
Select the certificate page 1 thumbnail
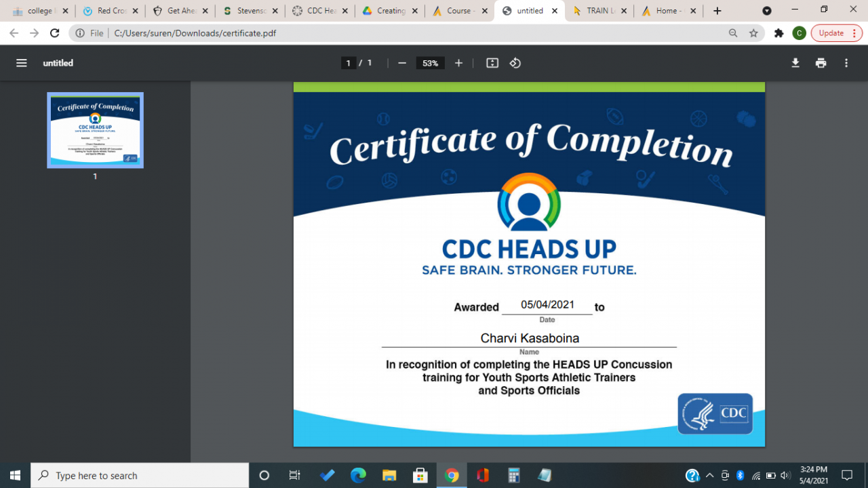coord(95,130)
